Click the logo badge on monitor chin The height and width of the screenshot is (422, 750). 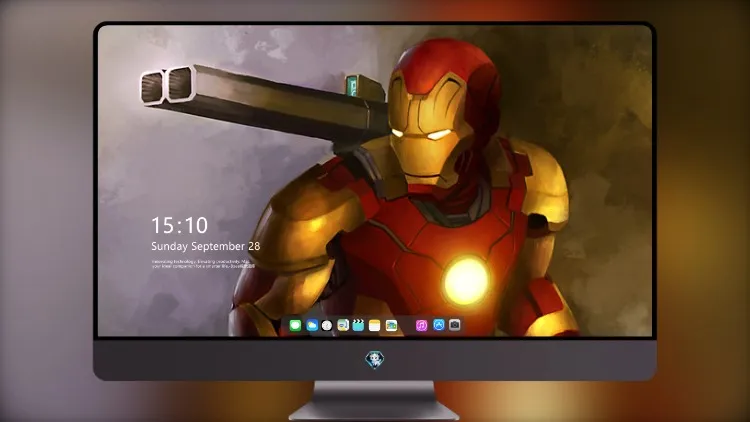pos(375,359)
